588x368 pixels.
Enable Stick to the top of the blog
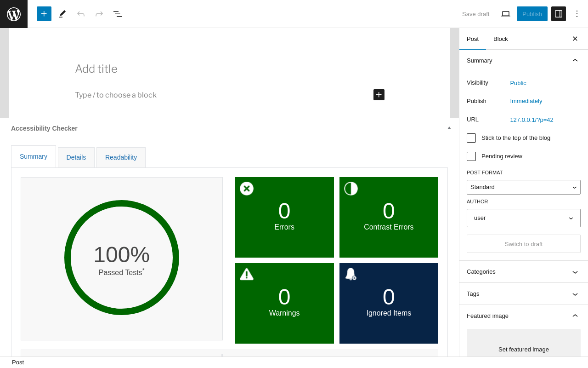471,138
